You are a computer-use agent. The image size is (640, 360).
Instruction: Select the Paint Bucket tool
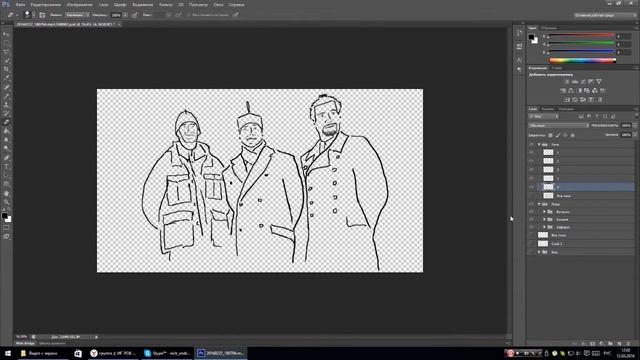[x=6, y=131]
